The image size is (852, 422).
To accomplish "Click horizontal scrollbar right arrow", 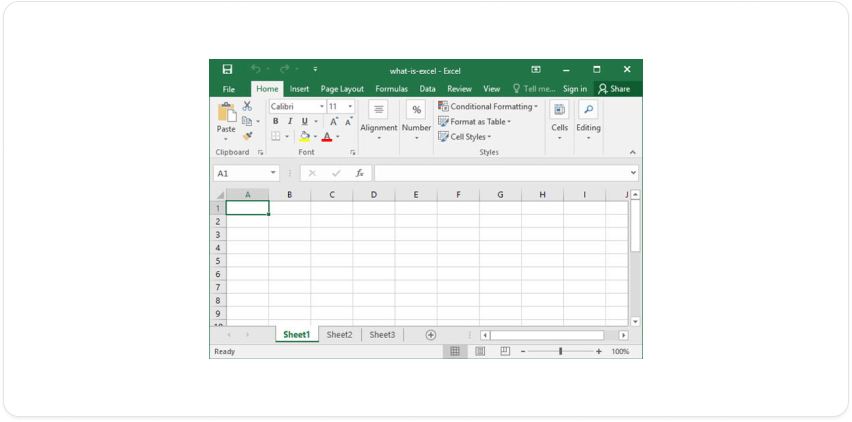I will tap(623, 336).
